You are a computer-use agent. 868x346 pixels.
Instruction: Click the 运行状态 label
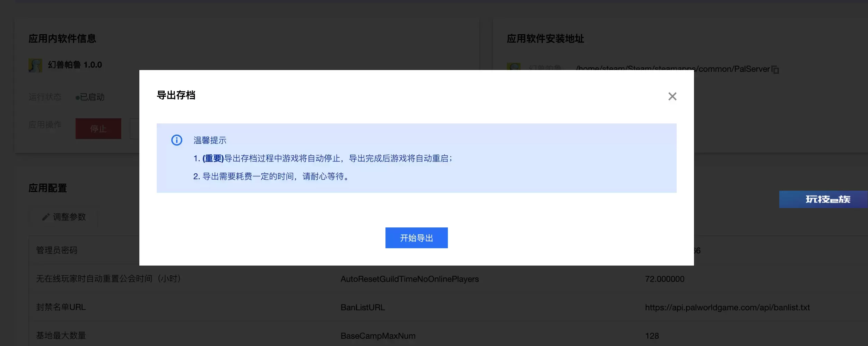[45, 97]
